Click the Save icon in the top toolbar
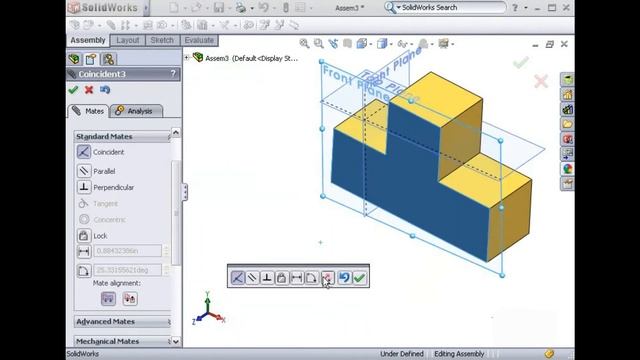 point(219,8)
